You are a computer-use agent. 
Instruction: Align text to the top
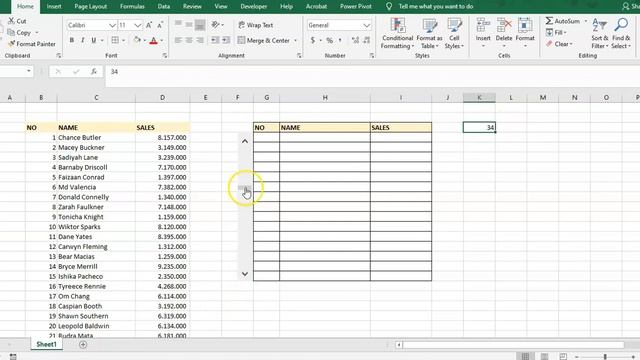point(178,25)
